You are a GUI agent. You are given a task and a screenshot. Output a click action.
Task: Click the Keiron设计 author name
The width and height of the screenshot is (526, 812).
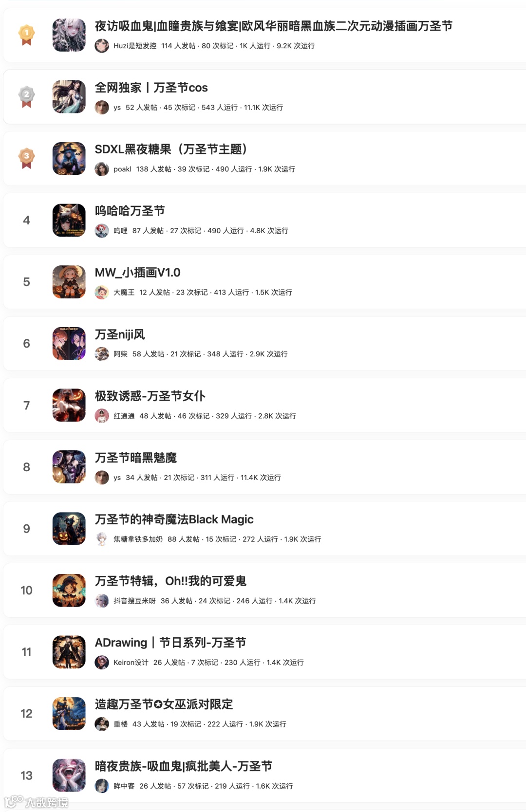[131, 663]
